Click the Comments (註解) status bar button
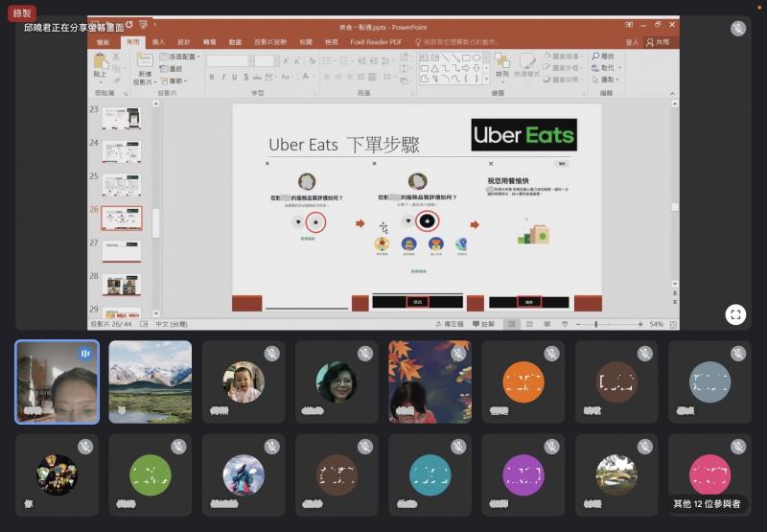Image resolution: width=767 pixels, height=532 pixels. [483, 324]
